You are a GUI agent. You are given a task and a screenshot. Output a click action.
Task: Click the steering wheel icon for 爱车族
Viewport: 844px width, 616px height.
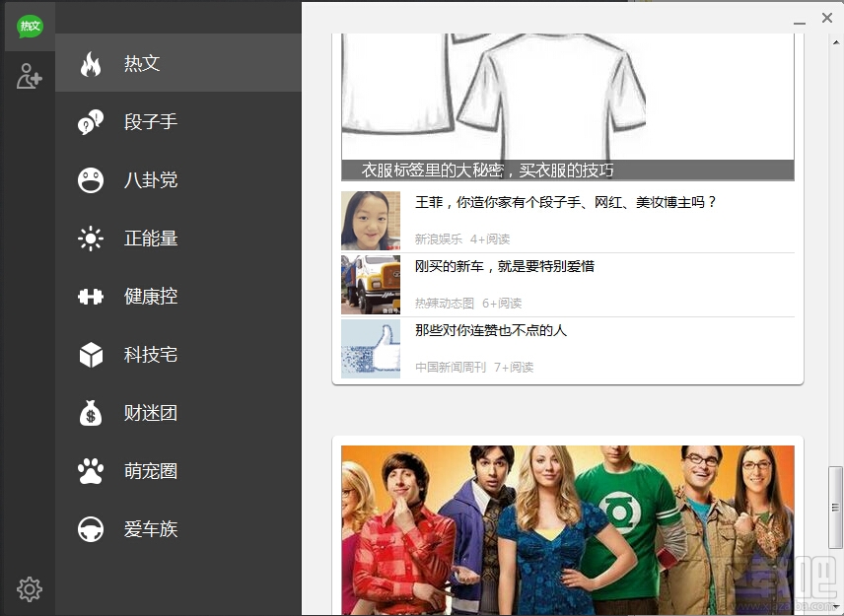(91, 529)
